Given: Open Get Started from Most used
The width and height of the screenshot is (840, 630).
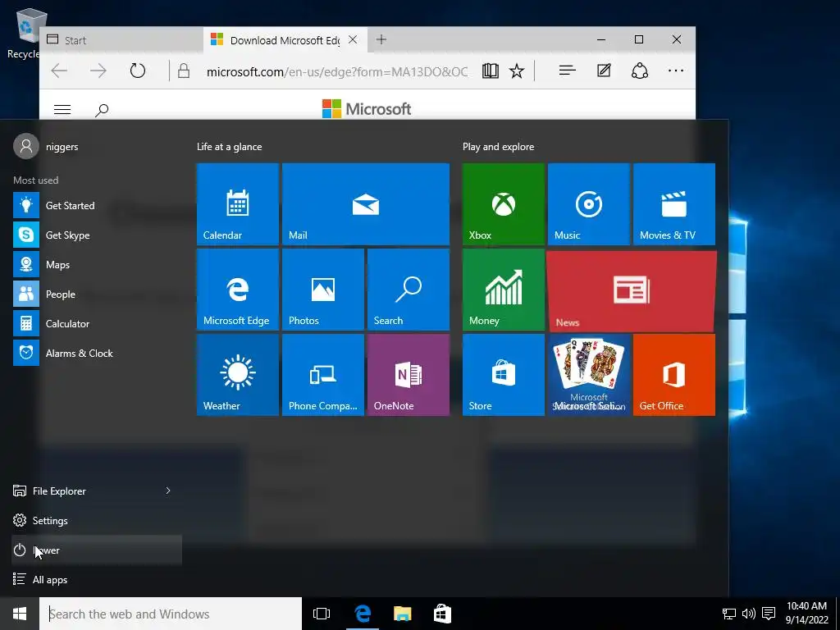Looking at the screenshot, I should (97, 205).
